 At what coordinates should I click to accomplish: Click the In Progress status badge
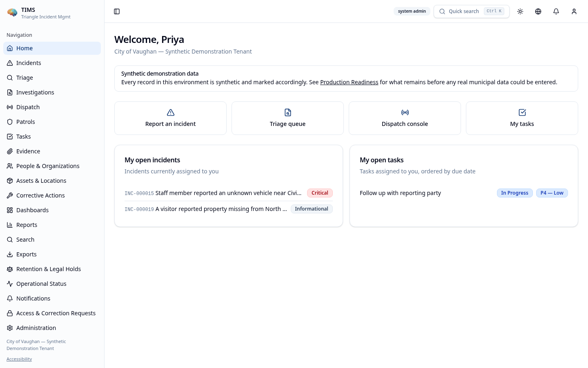click(514, 193)
